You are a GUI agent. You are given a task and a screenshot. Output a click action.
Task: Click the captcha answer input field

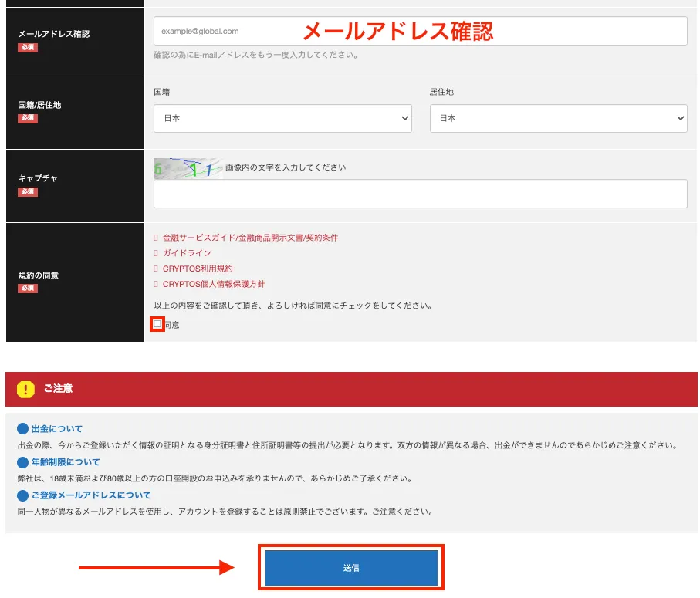coord(420,194)
